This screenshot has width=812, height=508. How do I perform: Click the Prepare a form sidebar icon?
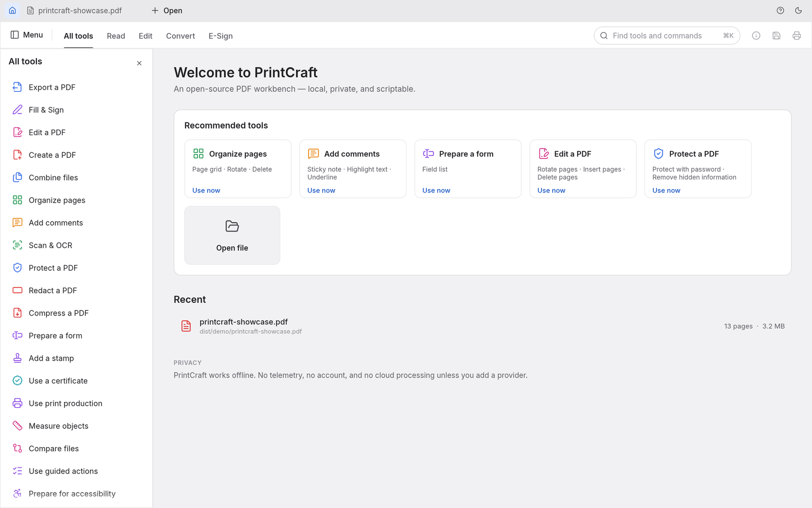point(17,335)
